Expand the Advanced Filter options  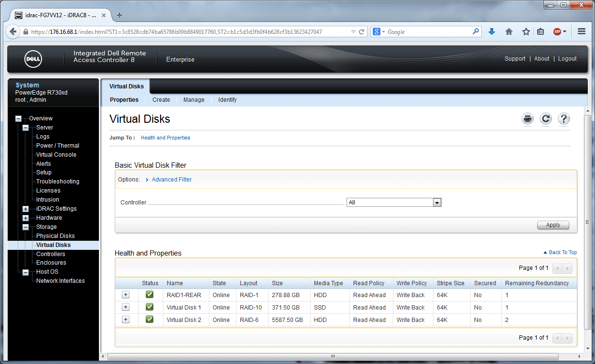tap(172, 180)
